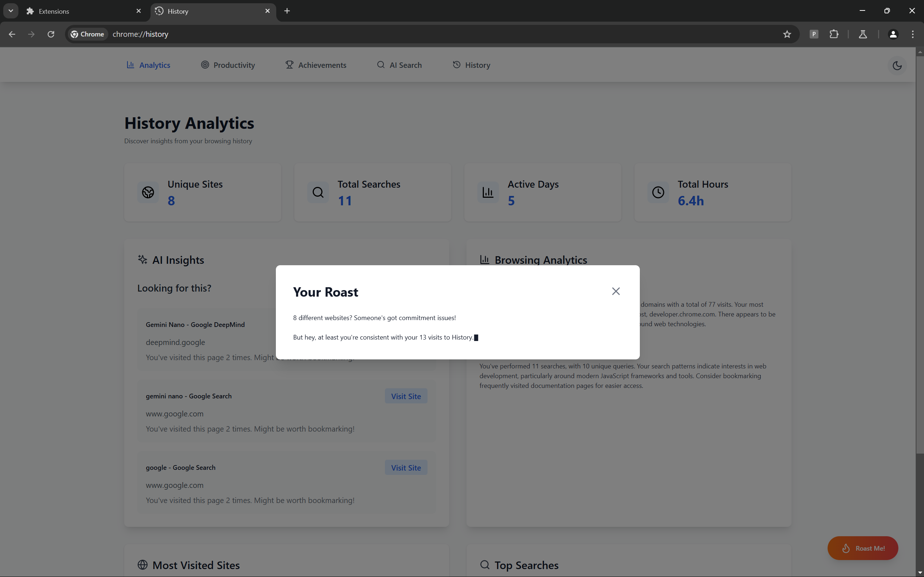Image resolution: width=924 pixels, height=577 pixels.
Task: Expand the tab search dropdown arrow
Action: pyautogui.click(x=11, y=11)
